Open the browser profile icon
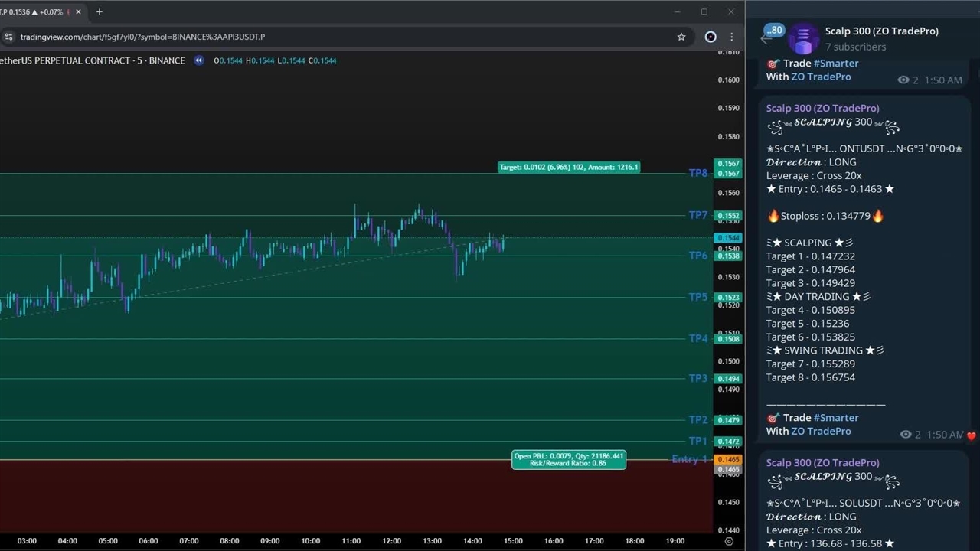This screenshot has width=980, height=551. (710, 37)
